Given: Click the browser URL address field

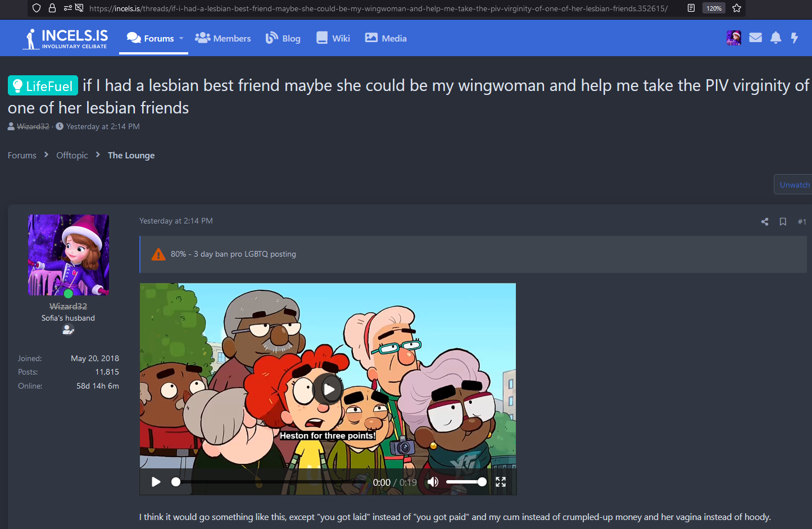Looking at the screenshot, I should tap(378, 8).
